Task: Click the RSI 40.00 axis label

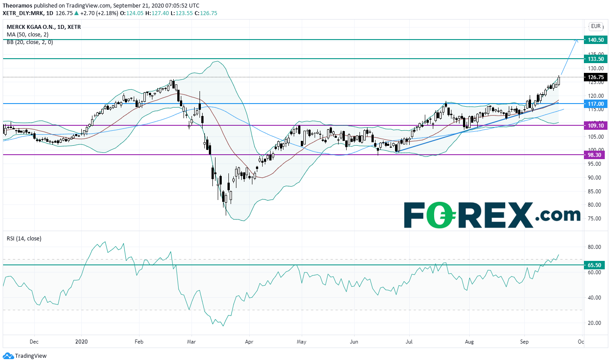Action: pyautogui.click(x=595, y=298)
